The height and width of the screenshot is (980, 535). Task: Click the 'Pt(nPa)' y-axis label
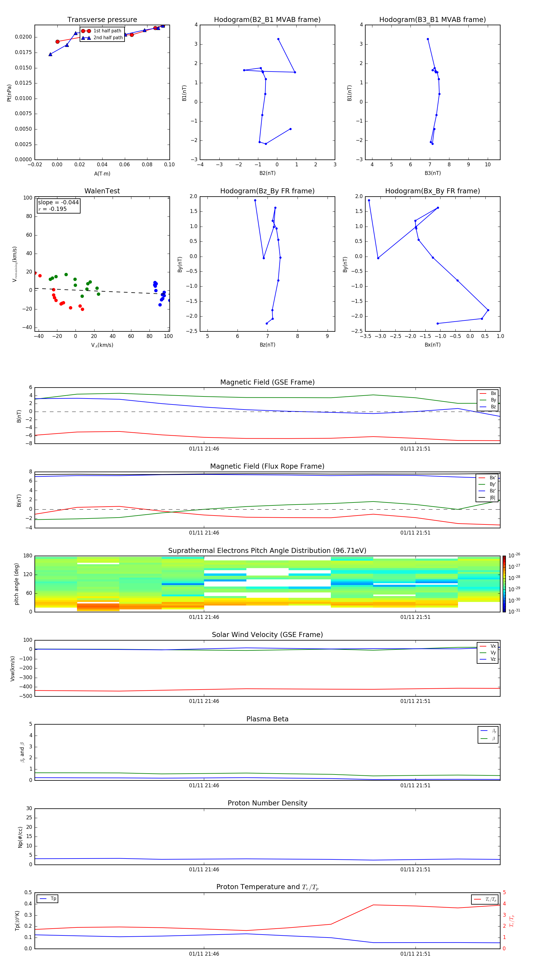click(9, 93)
